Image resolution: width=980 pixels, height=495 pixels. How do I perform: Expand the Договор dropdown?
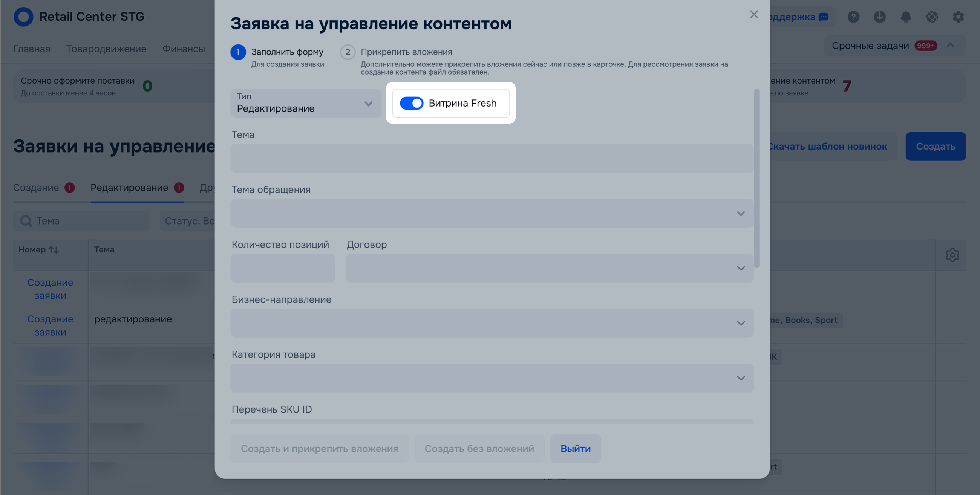pos(549,268)
